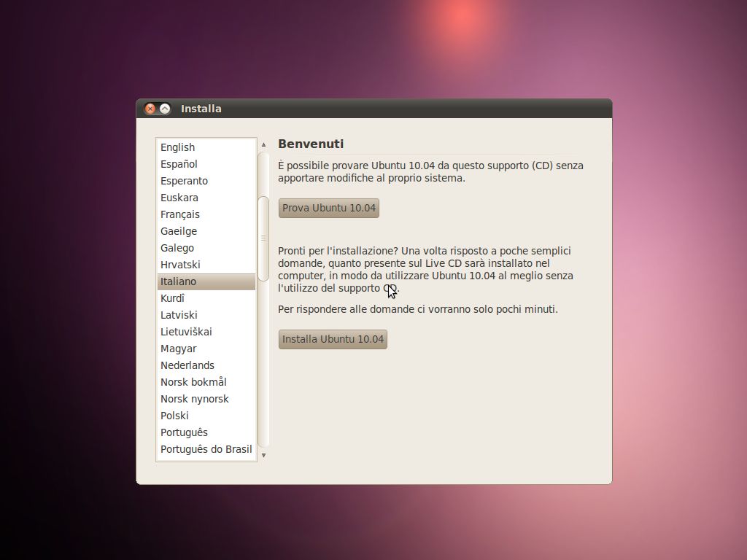This screenshot has height=560, width=747.
Task: Select Français as the language
Action: pos(206,214)
